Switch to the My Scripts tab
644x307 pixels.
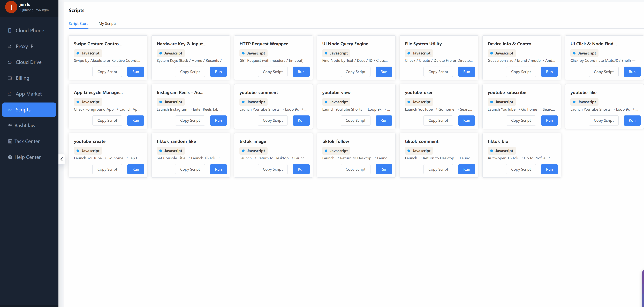click(108, 23)
